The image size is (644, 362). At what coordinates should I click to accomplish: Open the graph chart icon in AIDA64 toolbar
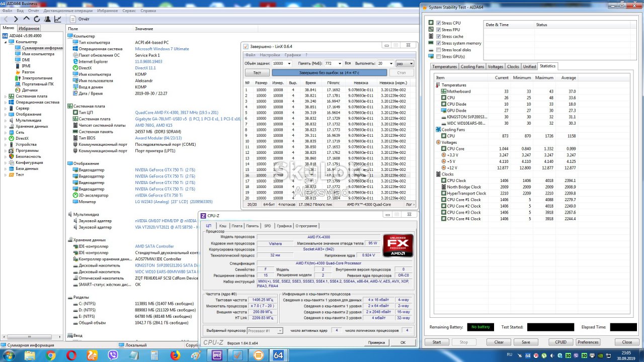pyautogui.click(x=58, y=19)
